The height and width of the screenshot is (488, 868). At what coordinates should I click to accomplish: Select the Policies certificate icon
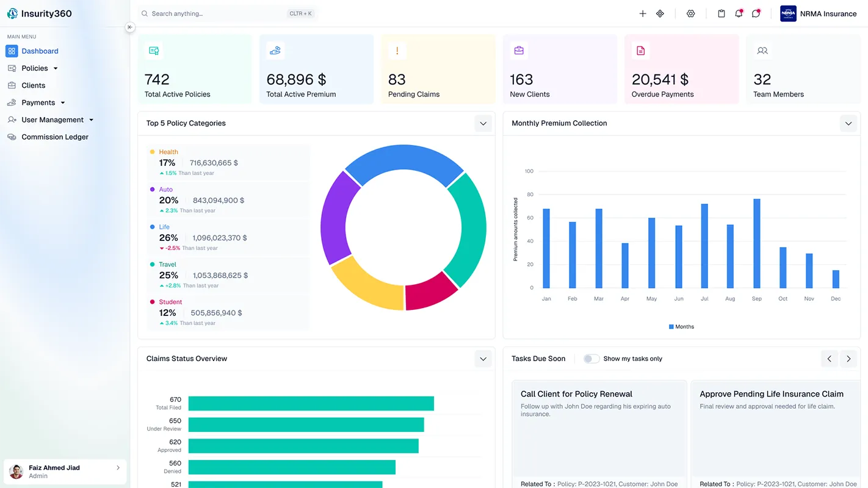pyautogui.click(x=11, y=68)
